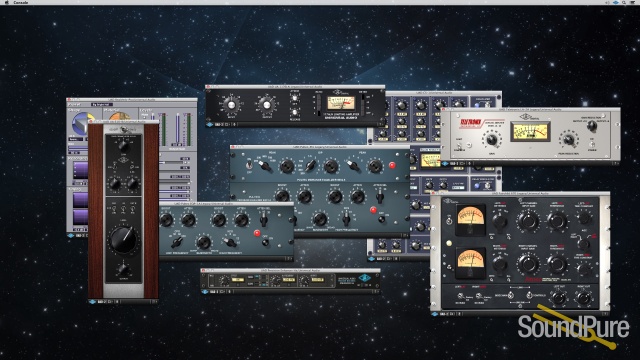Viewport: 640px width, 360px height.
Task: Open the Apple menu
Action: pyautogui.click(x=6, y=2)
